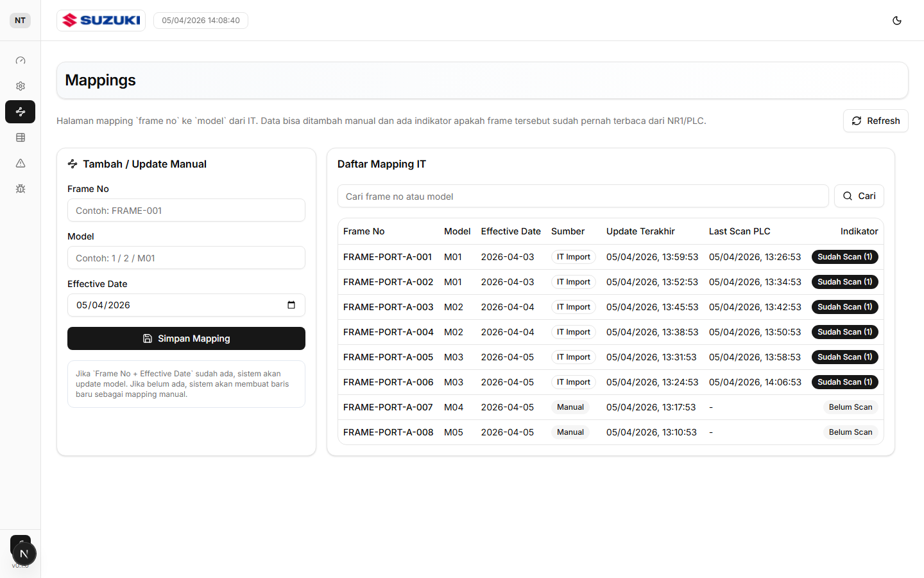Click the Mappings page heading
Viewport: 924px width, 578px height.
[x=101, y=80]
